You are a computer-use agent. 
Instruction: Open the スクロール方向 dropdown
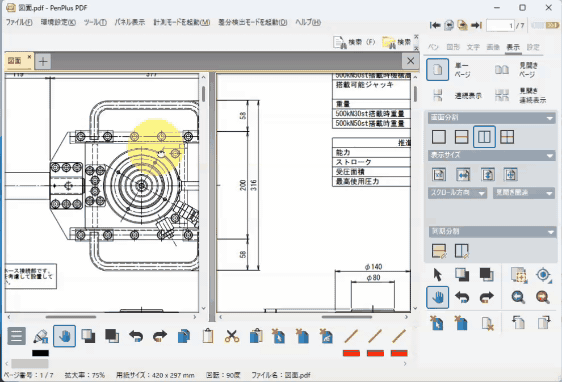[x=457, y=193]
